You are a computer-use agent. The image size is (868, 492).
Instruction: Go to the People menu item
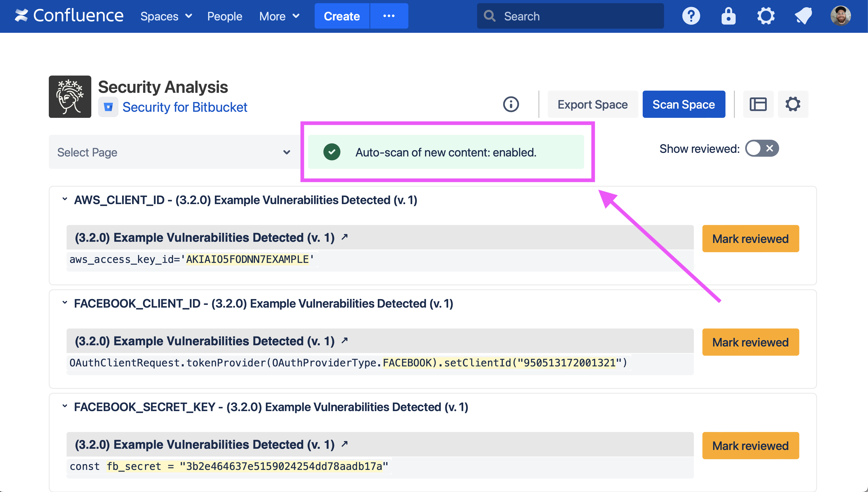click(x=225, y=16)
